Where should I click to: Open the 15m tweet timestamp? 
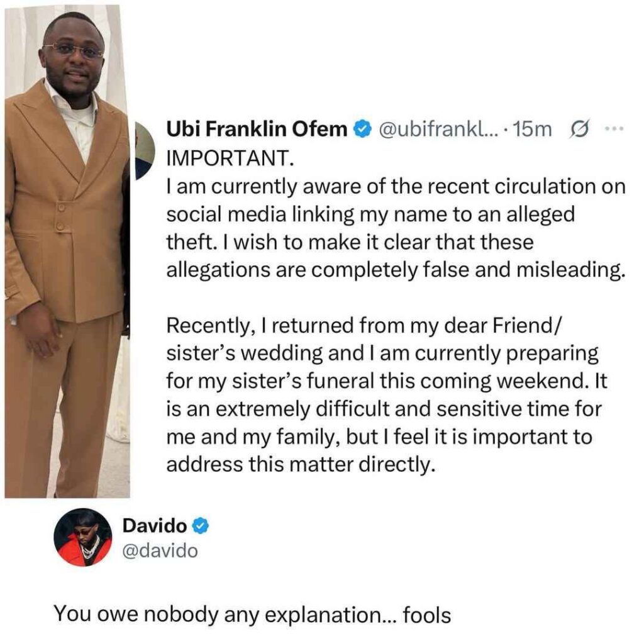point(532,130)
